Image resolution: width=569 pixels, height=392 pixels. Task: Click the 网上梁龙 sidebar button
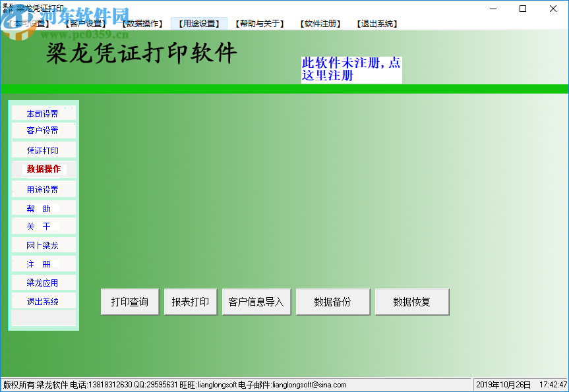[44, 244]
